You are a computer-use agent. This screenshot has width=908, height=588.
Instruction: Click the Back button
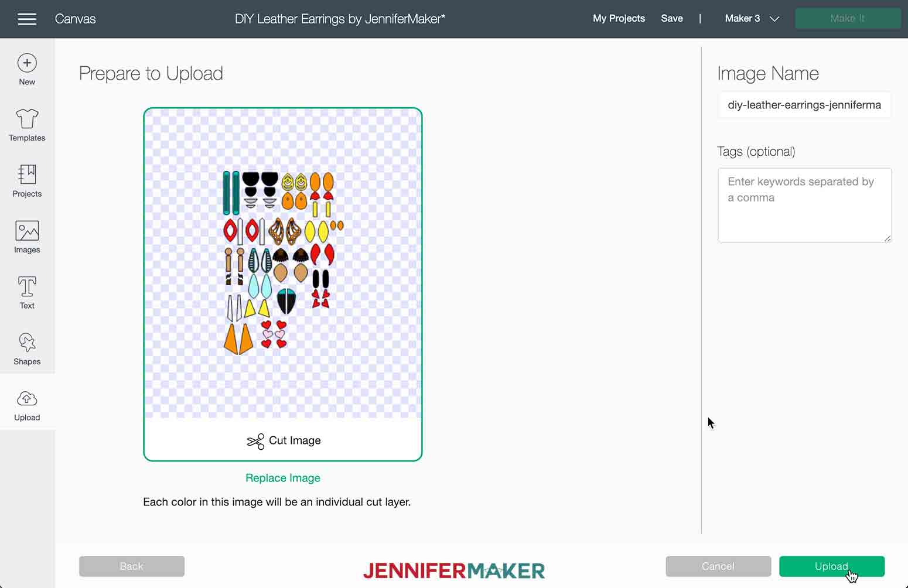(x=132, y=566)
